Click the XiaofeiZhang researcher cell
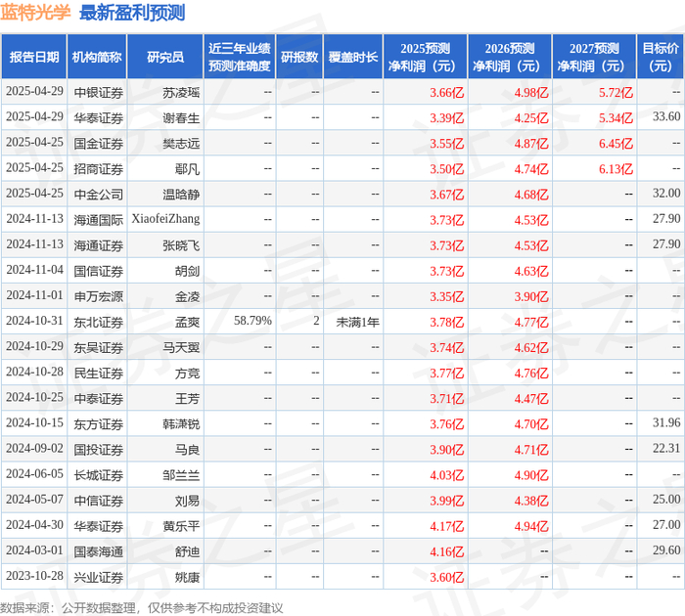Viewport: 685px width, 616px height. [x=166, y=219]
